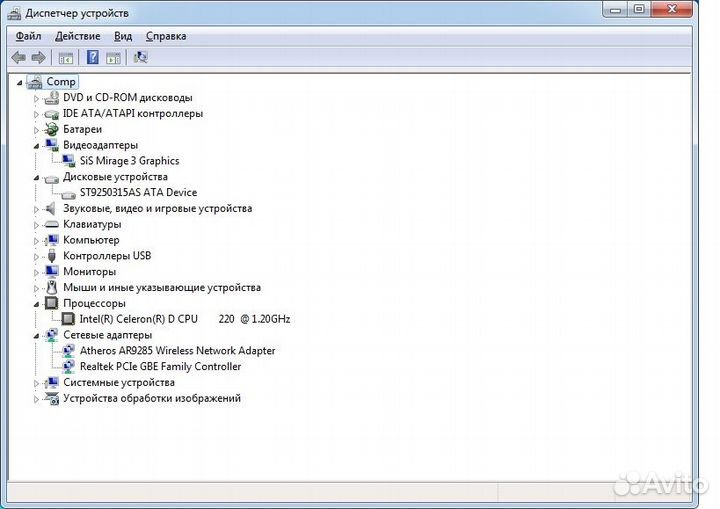The height and width of the screenshot is (509, 720).
Task: Click the Компьютер category icon
Action: tap(51, 240)
